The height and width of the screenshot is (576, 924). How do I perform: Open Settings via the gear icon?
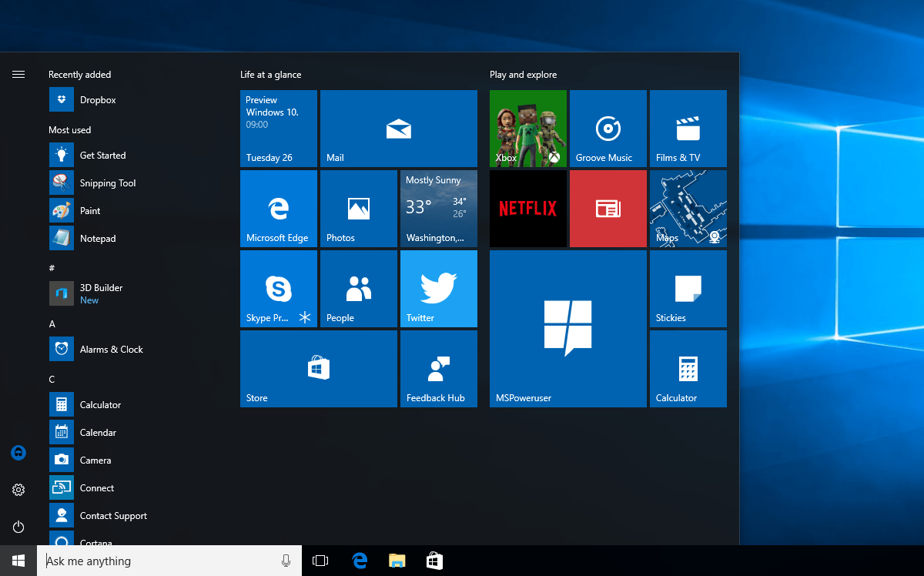pyautogui.click(x=18, y=490)
